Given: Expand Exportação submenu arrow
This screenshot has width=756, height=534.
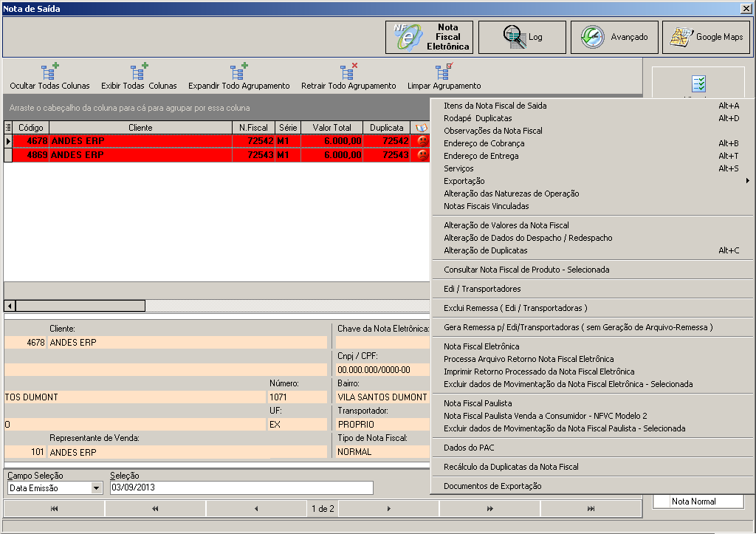Looking at the screenshot, I should coord(747,181).
